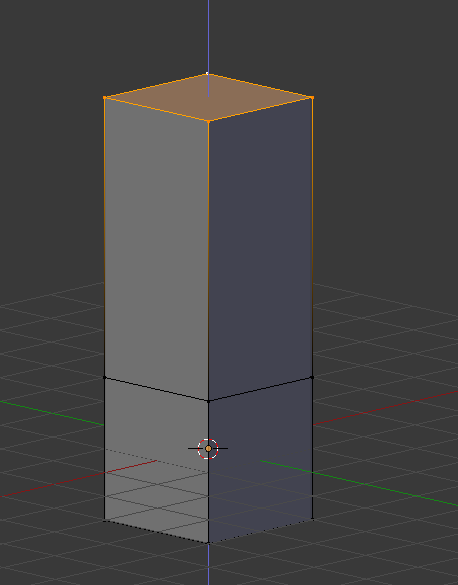Click the rear vertex of the top face

tap(207, 74)
